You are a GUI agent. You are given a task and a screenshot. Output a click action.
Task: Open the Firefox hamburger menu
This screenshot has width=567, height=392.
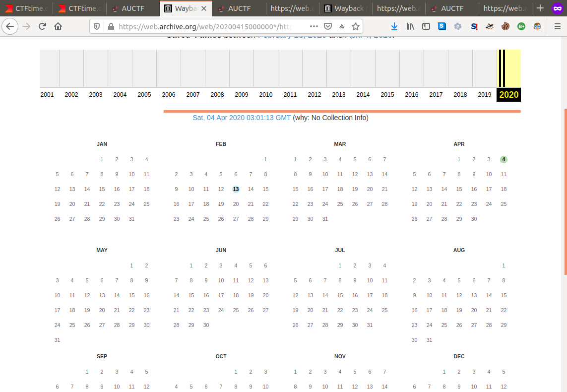558,26
